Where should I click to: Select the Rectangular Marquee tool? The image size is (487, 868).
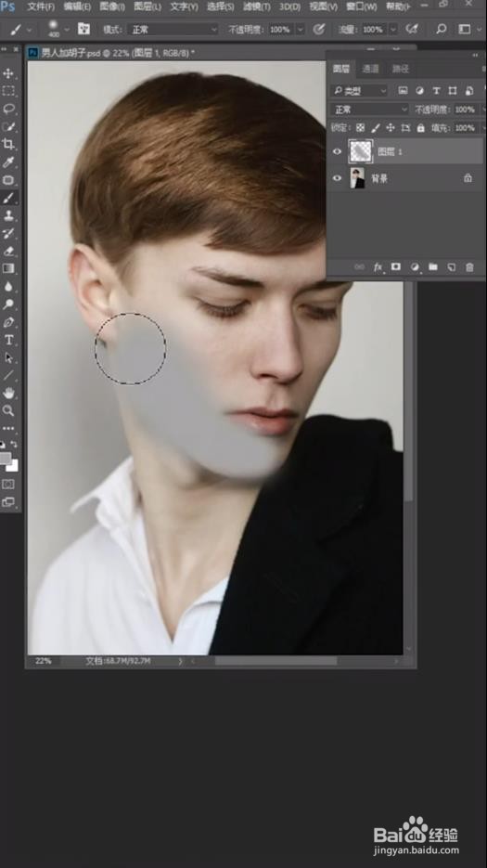point(8,91)
